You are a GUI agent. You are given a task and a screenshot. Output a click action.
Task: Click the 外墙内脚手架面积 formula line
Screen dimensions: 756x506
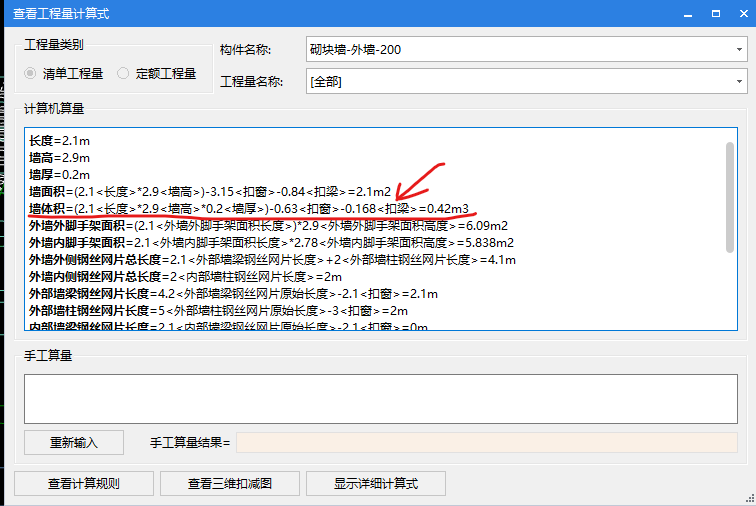pos(271,243)
